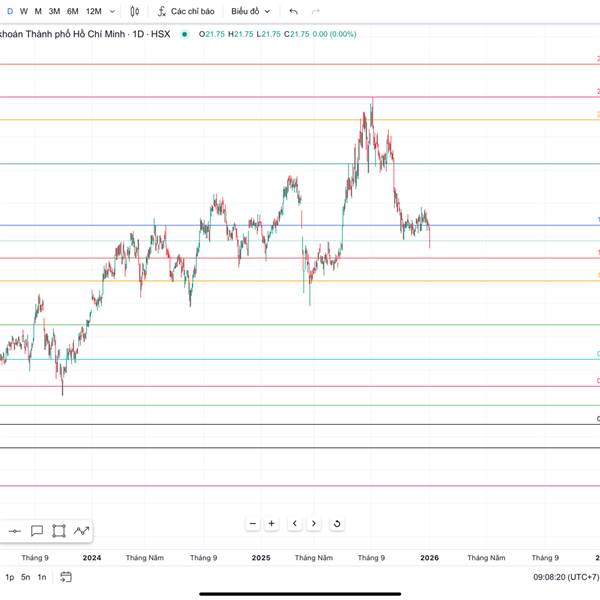600x600 pixels.
Task: Set the date range to 5n
Action: [25, 577]
